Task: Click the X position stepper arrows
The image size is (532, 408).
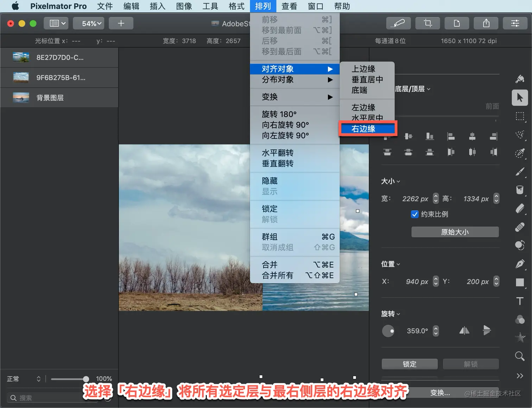Action: click(436, 281)
